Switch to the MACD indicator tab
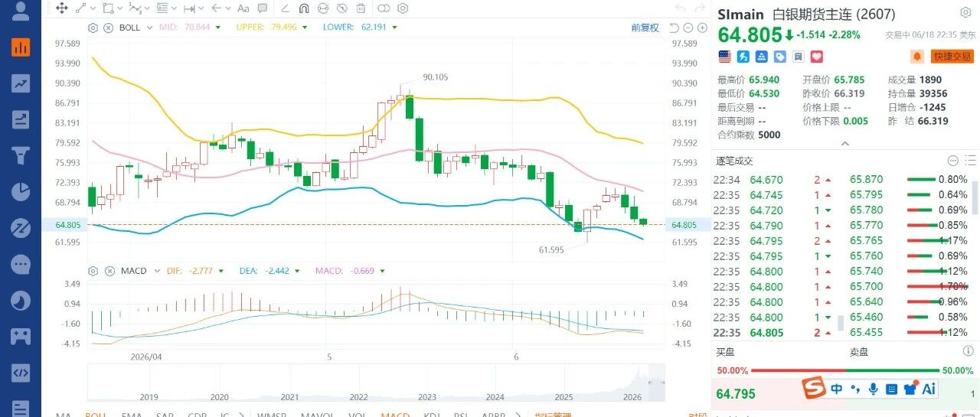 click(x=396, y=414)
